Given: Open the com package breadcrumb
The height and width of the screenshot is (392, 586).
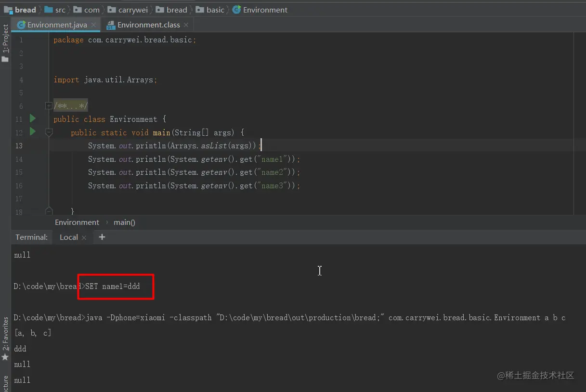Looking at the screenshot, I should click(86, 10).
